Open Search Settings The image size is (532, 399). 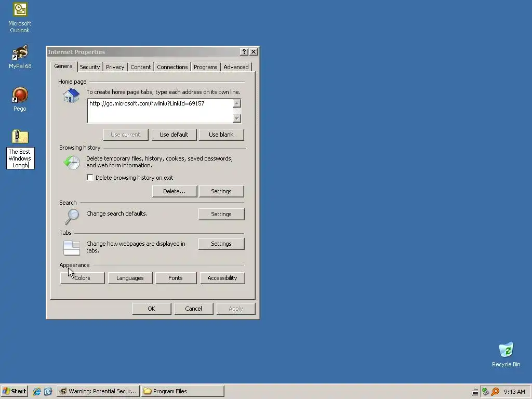click(221, 214)
